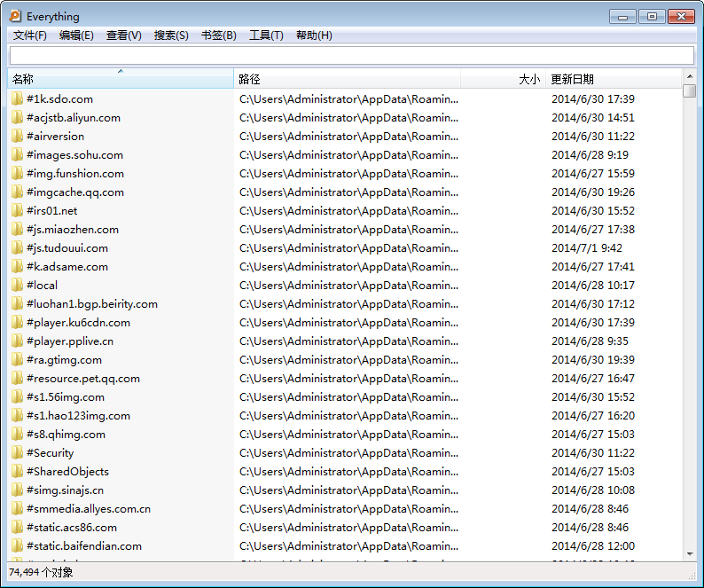
Task: Click folder icon of #luohan1.bgp.beirity.com
Action: coord(17,304)
